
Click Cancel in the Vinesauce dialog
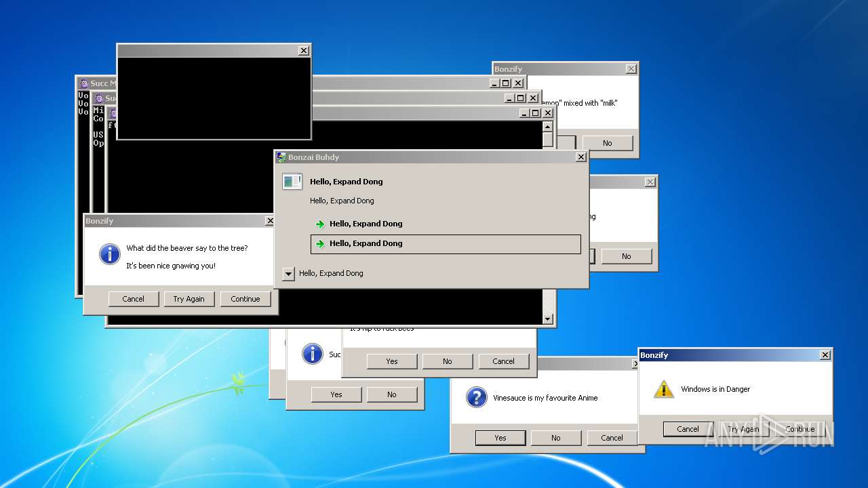pos(612,438)
